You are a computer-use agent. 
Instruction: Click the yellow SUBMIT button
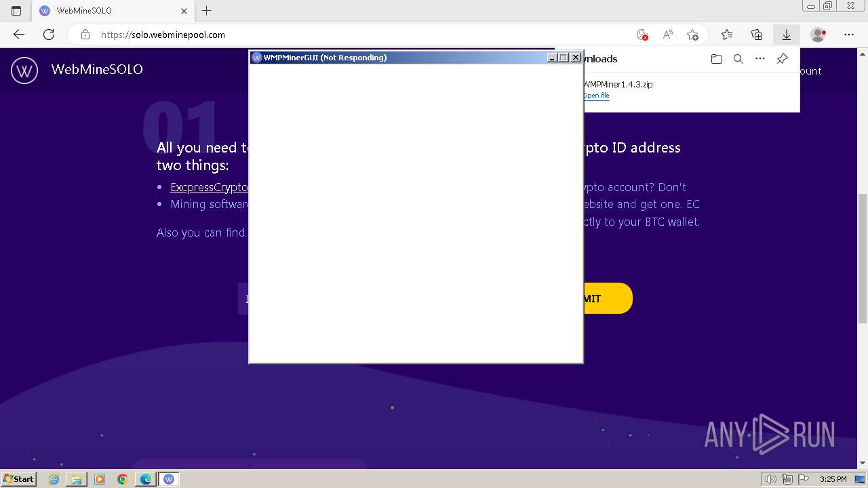coord(608,298)
